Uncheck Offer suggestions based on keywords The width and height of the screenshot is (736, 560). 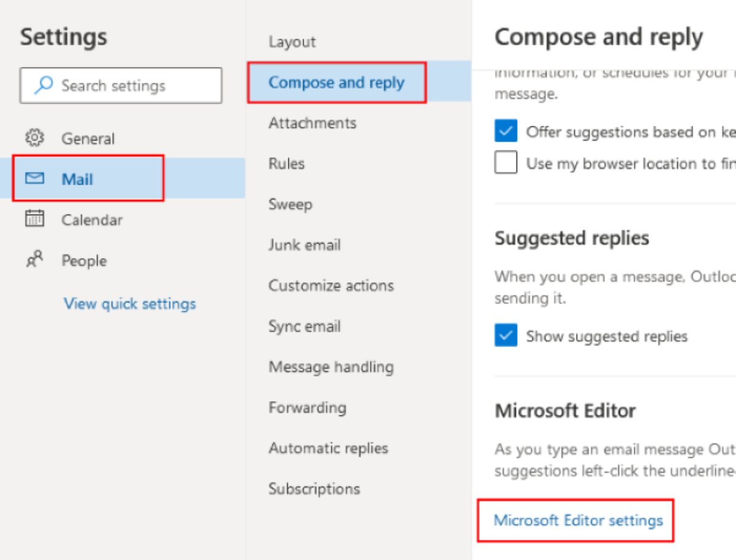[x=506, y=131]
